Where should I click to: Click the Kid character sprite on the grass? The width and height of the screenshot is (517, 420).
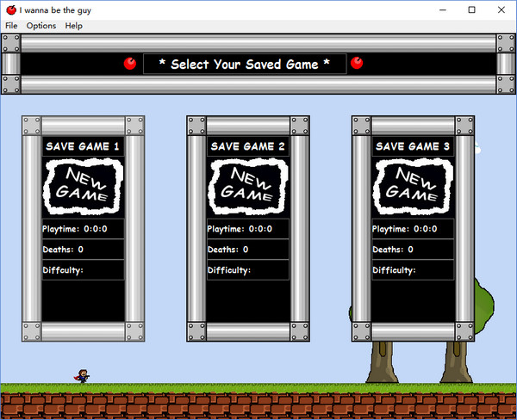tap(82, 375)
